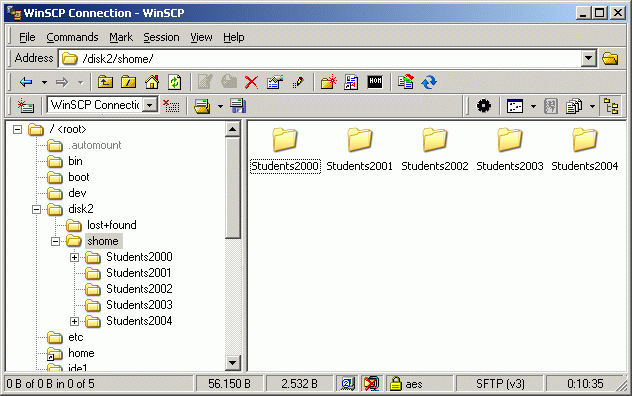Open the View menu
The width and height of the screenshot is (632, 396).
pyautogui.click(x=201, y=37)
